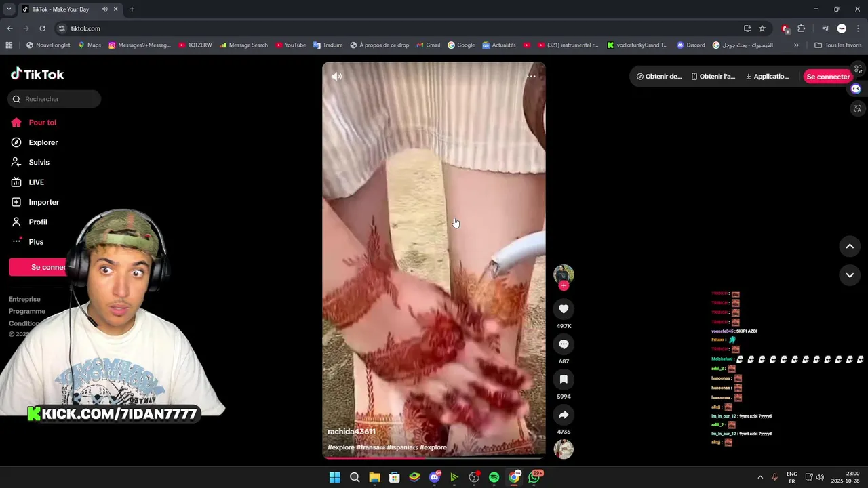Open volume control in system tray
868x488 pixels.
click(820, 477)
